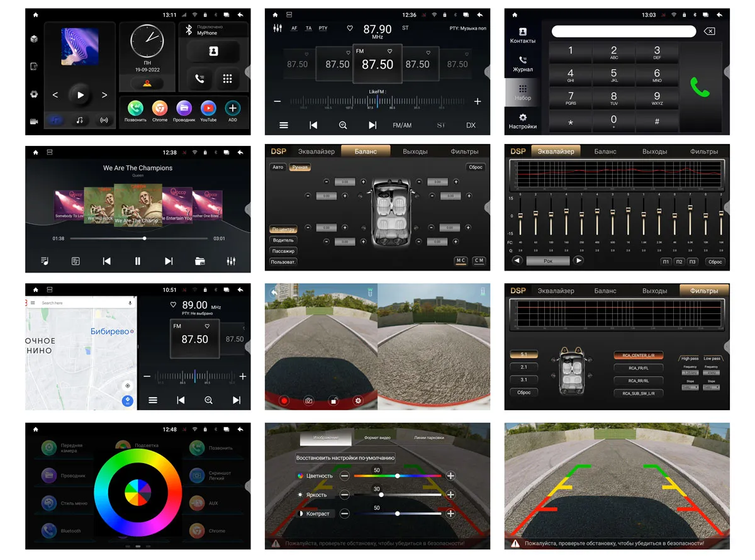The width and height of the screenshot is (755, 560).
Task: Open the gear icon in camera view
Action: pos(359,400)
